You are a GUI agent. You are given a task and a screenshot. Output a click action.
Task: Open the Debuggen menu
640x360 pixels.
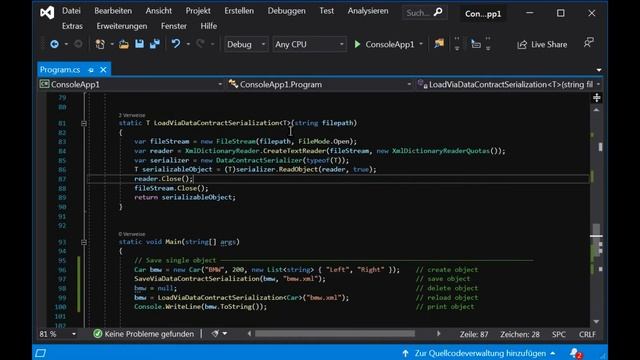click(x=287, y=11)
